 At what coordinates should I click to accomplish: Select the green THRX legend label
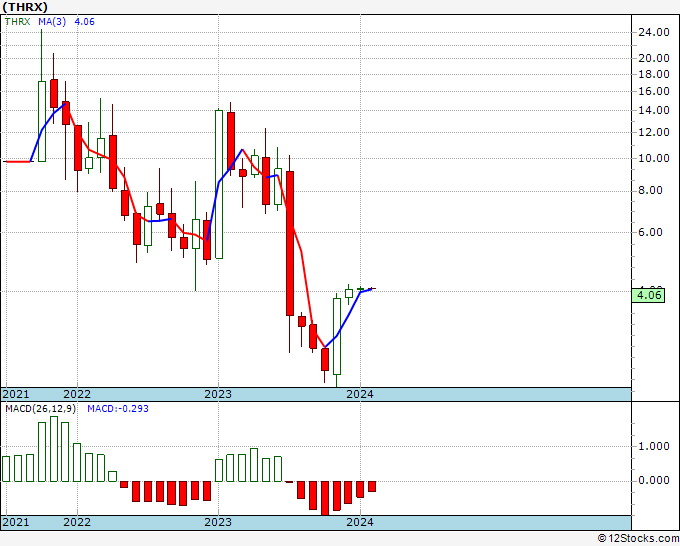click(x=18, y=22)
